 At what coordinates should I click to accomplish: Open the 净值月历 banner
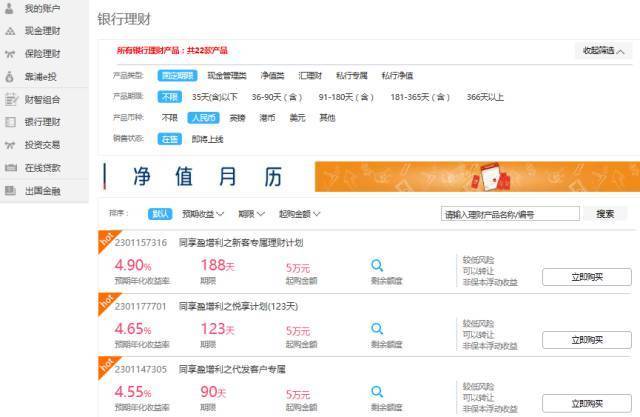193,177
